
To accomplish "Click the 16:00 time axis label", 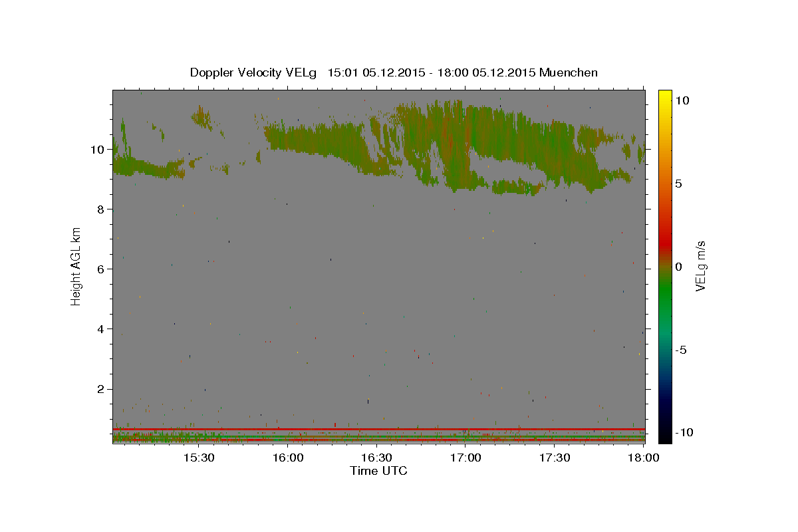I will click(288, 458).
